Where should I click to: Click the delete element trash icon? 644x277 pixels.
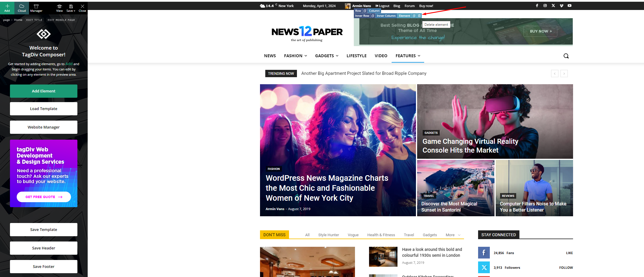click(x=419, y=16)
